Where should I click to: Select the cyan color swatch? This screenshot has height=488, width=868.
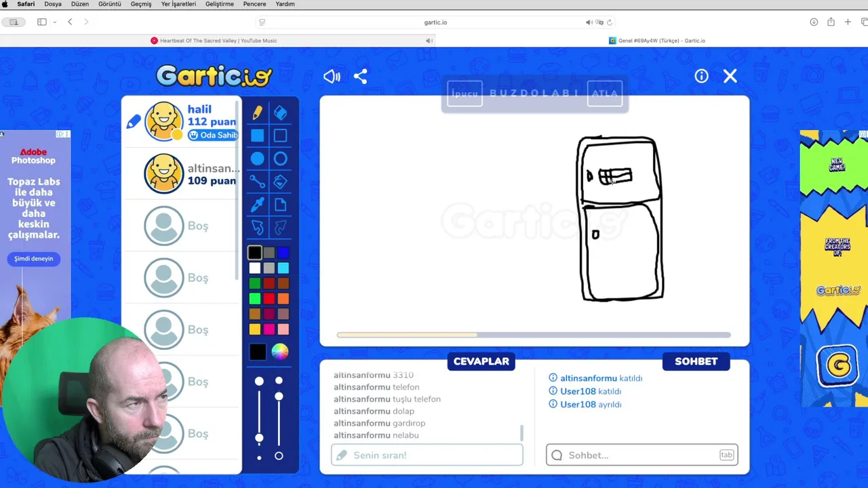pyautogui.click(x=283, y=268)
